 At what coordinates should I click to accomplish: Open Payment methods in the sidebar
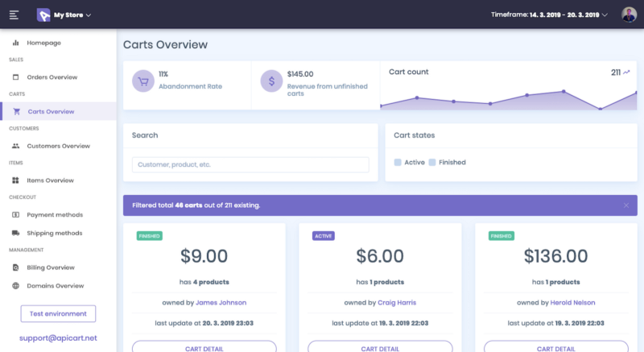pos(55,215)
